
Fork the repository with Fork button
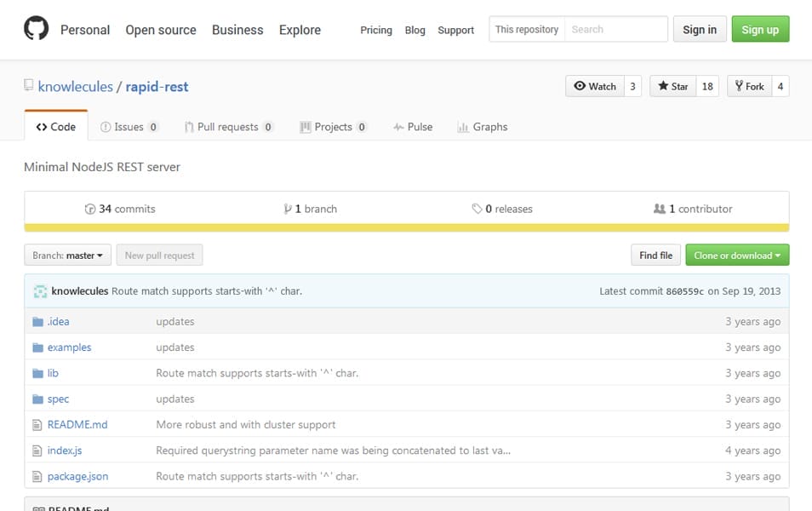pos(748,86)
